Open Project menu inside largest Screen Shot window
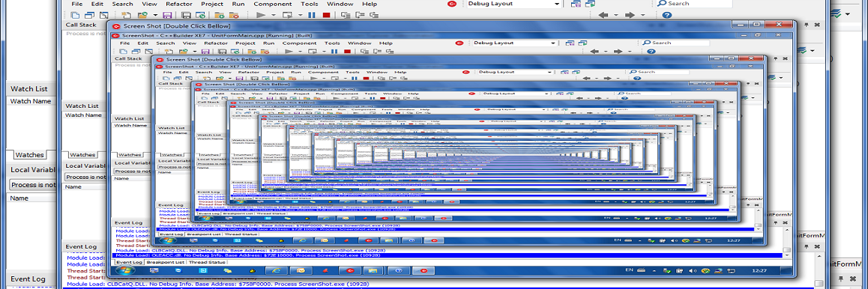 (x=245, y=43)
